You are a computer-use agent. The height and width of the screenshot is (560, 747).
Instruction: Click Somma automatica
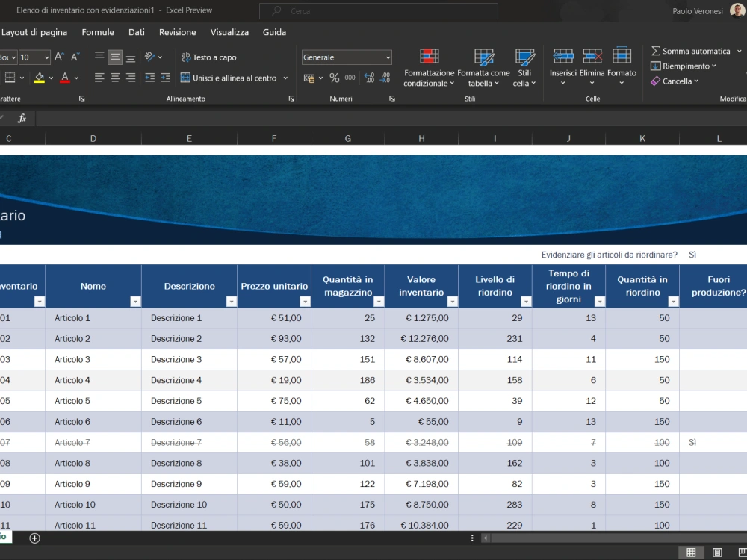point(690,51)
